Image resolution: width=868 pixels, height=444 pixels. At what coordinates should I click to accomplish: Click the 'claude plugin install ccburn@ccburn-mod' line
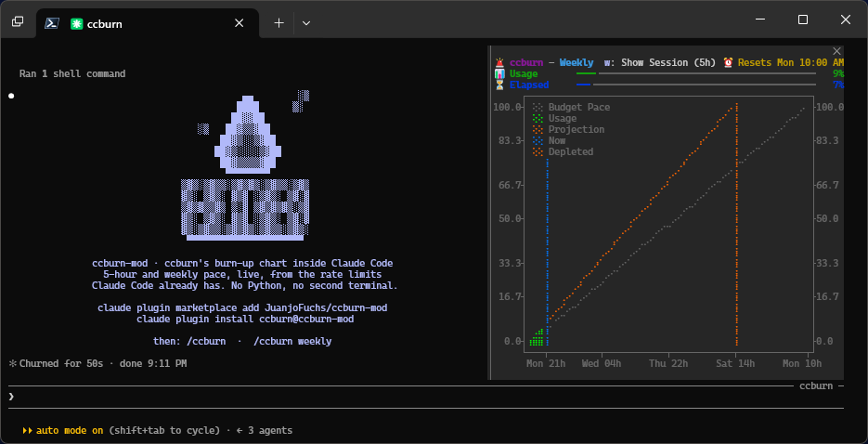click(x=245, y=319)
